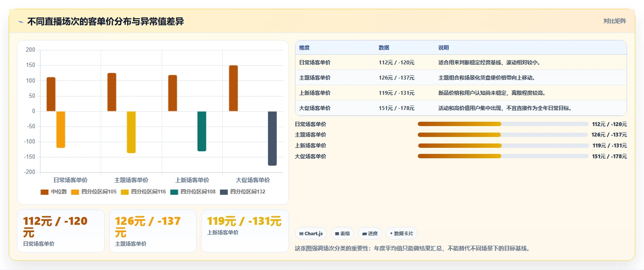Viewport: 644px width, 270px height.
Task: Click table cell 126元 / -137元
Action: pyautogui.click(x=397, y=78)
